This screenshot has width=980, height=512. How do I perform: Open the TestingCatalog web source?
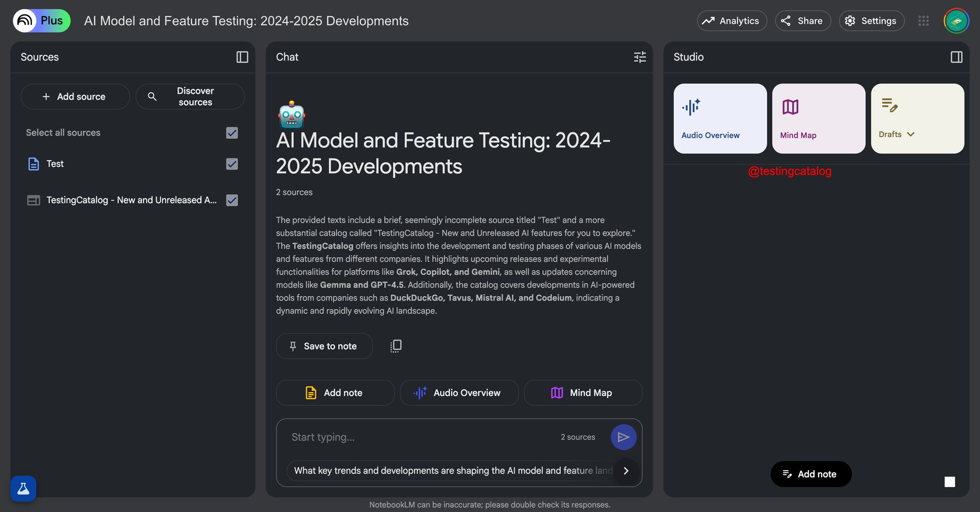[x=132, y=200]
